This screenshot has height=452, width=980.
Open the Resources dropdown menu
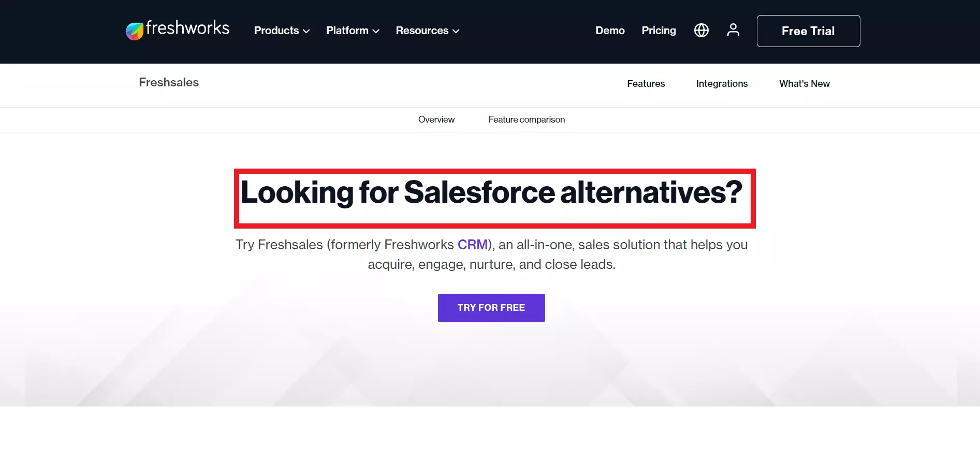(x=427, y=31)
